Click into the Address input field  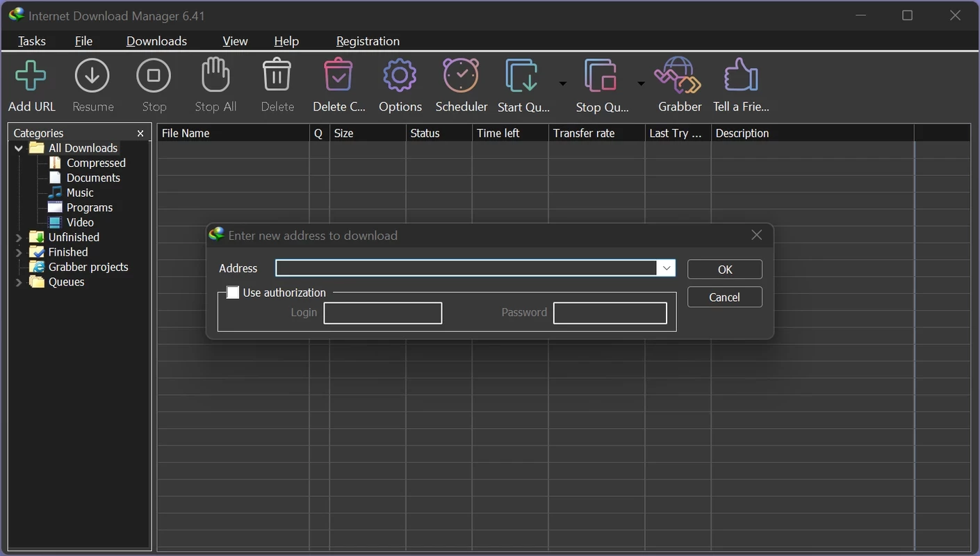click(x=466, y=268)
